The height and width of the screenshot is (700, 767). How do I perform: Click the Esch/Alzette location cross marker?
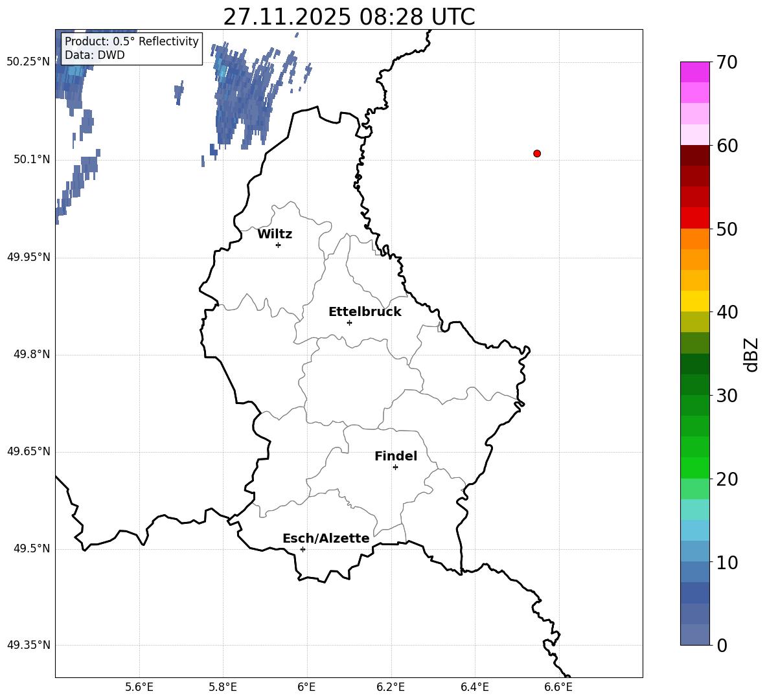coord(303,549)
